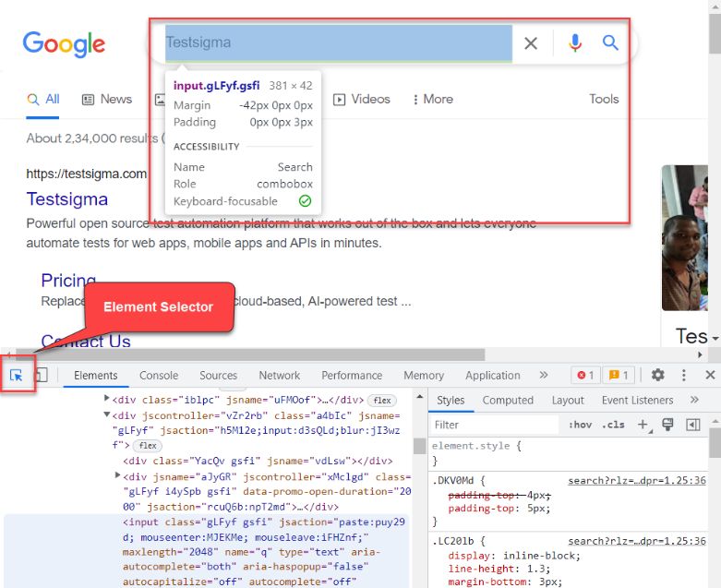Toggle the rendering emulations paintbrush icon
721x588 pixels.
(667, 425)
